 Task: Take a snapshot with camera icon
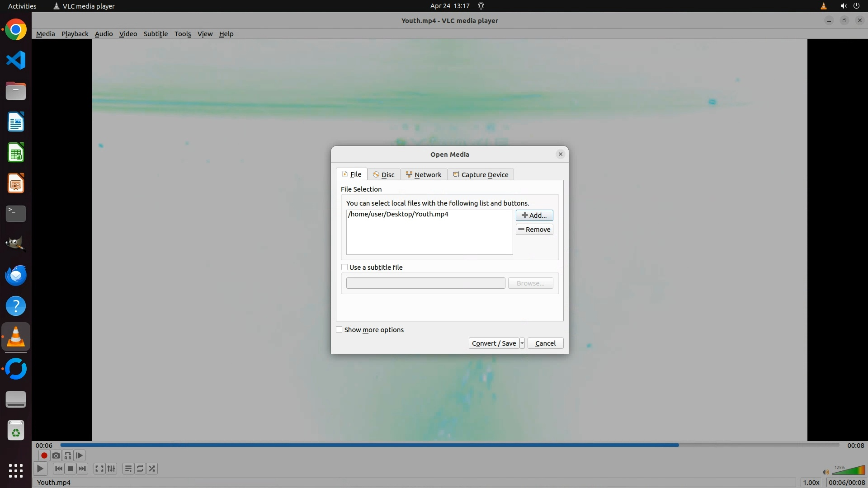tap(56, 455)
